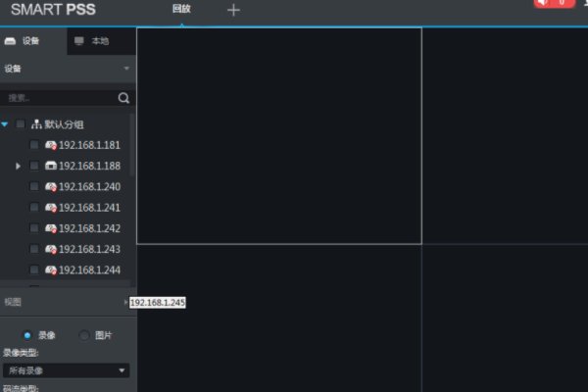Add a new tab with the plus icon
The height and width of the screenshot is (392, 588).
(233, 11)
